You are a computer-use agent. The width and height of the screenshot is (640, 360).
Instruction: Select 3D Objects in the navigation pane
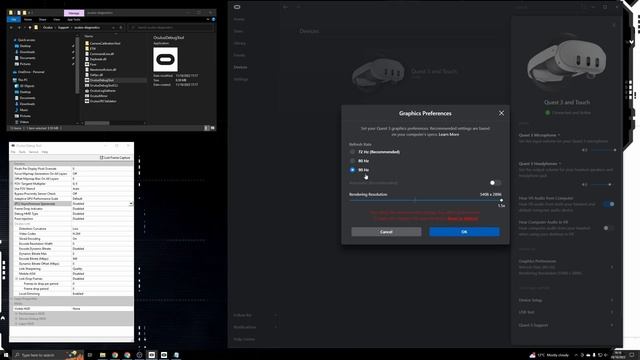(27, 86)
